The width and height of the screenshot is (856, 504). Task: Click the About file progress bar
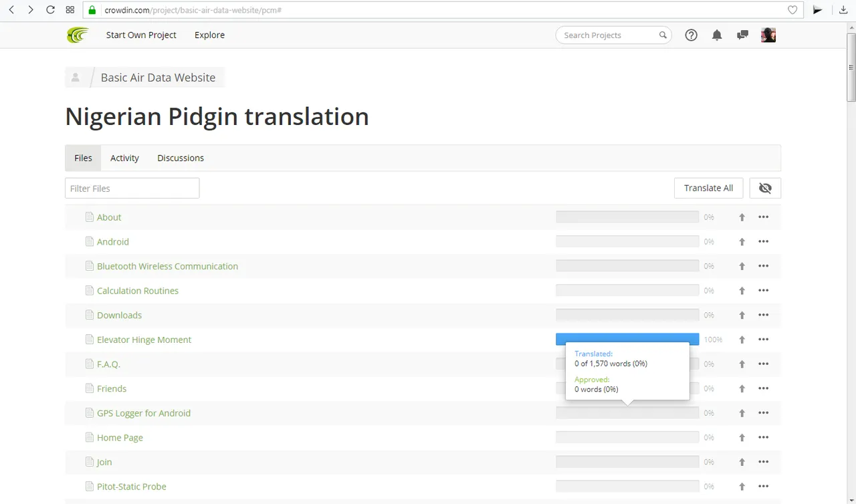(x=627, y=217)
